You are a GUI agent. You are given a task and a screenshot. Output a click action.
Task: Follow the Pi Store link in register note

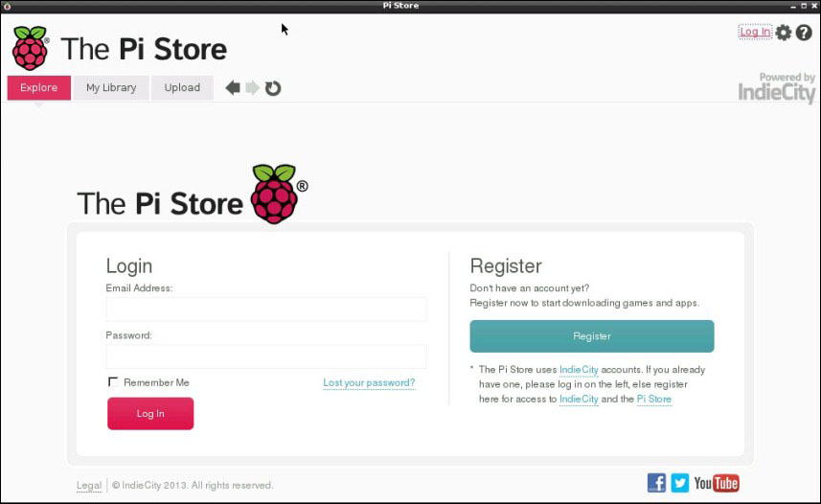point(654,400)
